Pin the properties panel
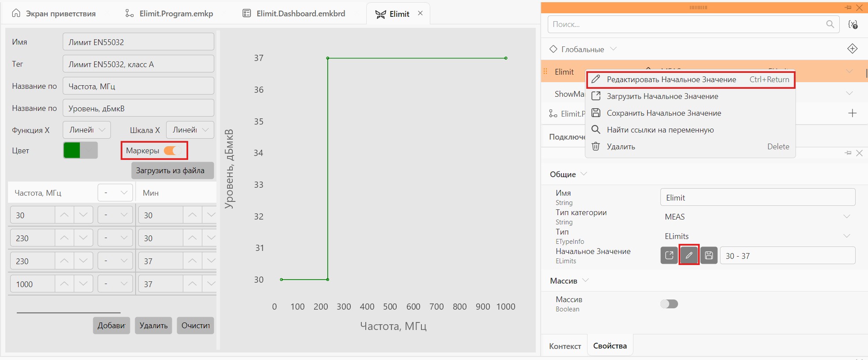This screenshot has height=360, width=868. pyautogui.click(x=848, y=153)
